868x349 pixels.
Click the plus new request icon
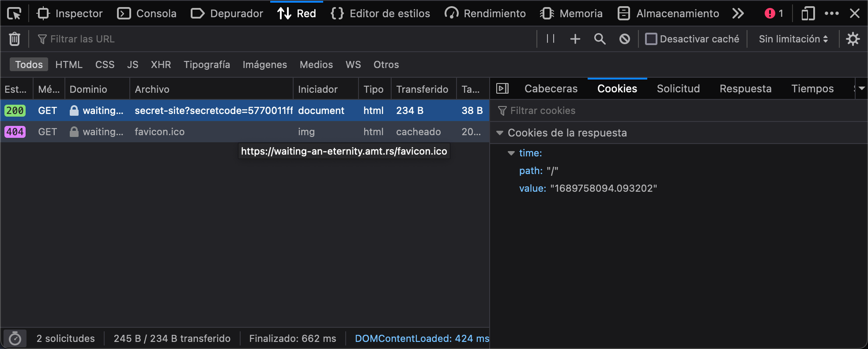[x=575, y=39]
